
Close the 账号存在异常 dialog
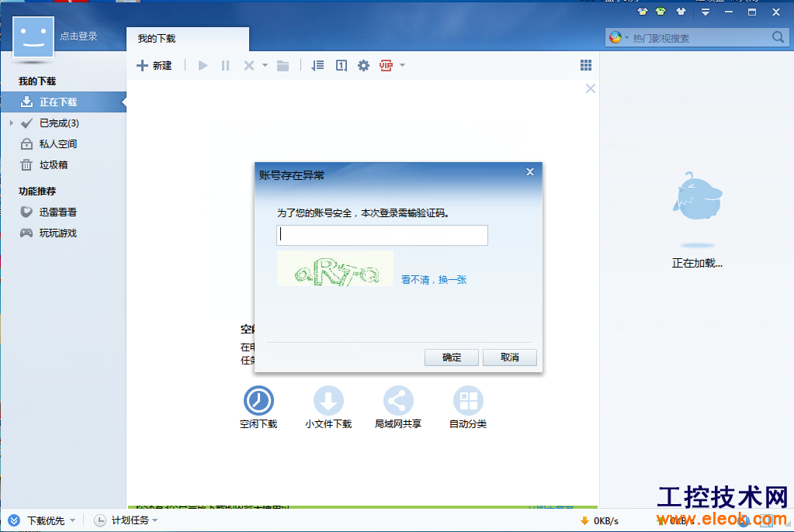[530, 171]
